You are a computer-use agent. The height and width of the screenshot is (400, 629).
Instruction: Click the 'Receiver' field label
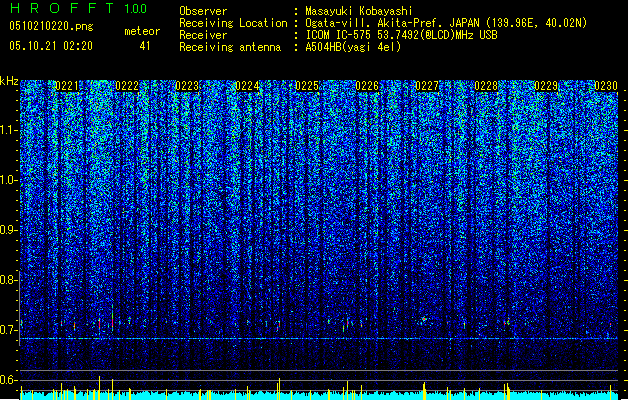(x=203, y=35)
